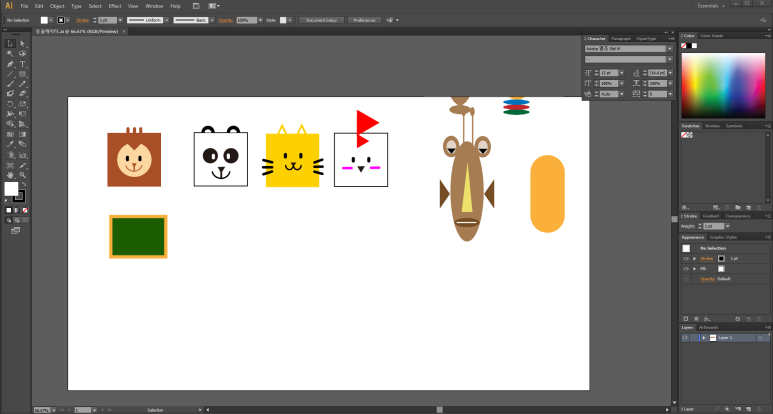
Task: Toggle visibility of the Fill appearance row
Action: tap(686, 269)
